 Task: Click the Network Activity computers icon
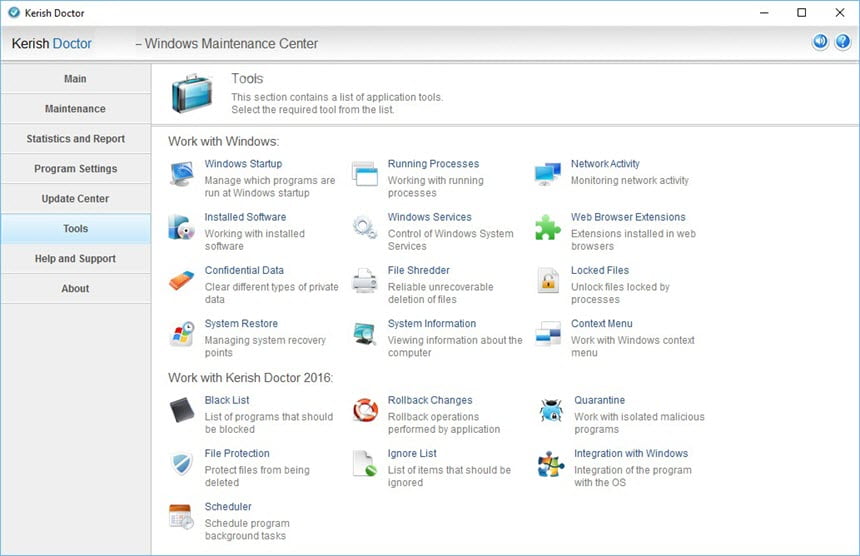coord(548,174)
